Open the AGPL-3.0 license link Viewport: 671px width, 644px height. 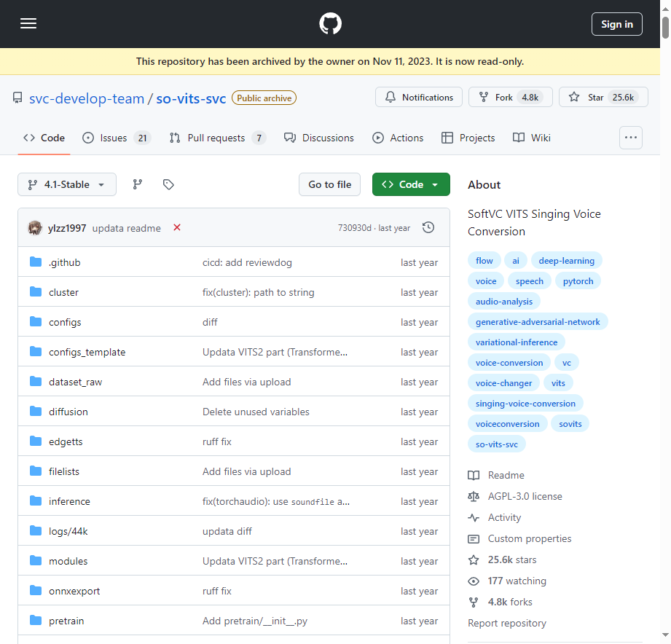point(515,496)
